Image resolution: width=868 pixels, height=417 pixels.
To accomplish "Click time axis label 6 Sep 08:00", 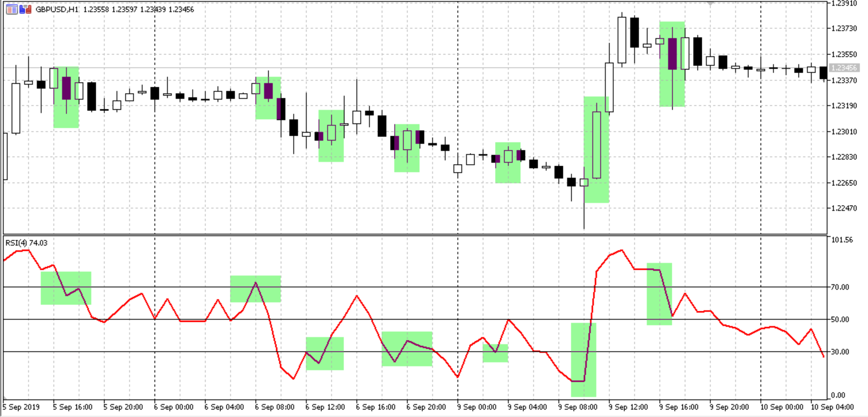I will click(x=275, y=407).
